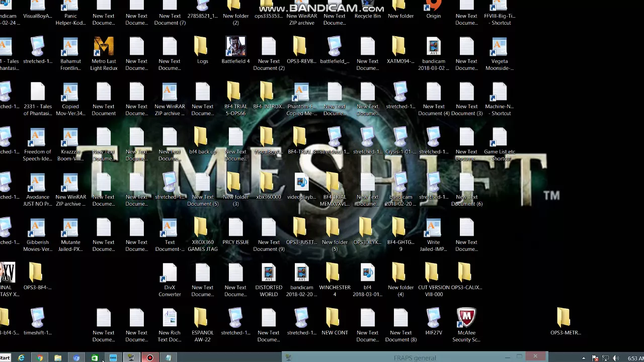
Task: Open the Recycle Bin desktop icon
Action: click(367, 10)
